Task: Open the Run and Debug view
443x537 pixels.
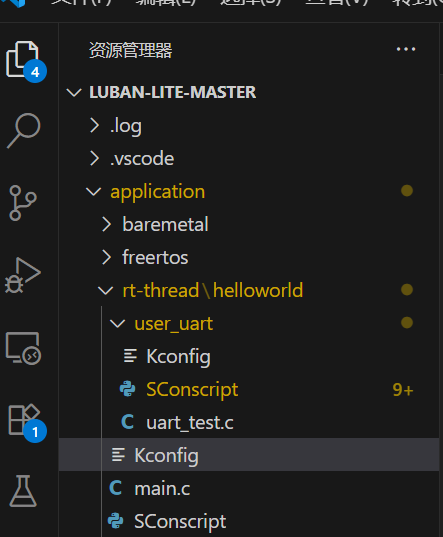Action: tap(23, 275)
